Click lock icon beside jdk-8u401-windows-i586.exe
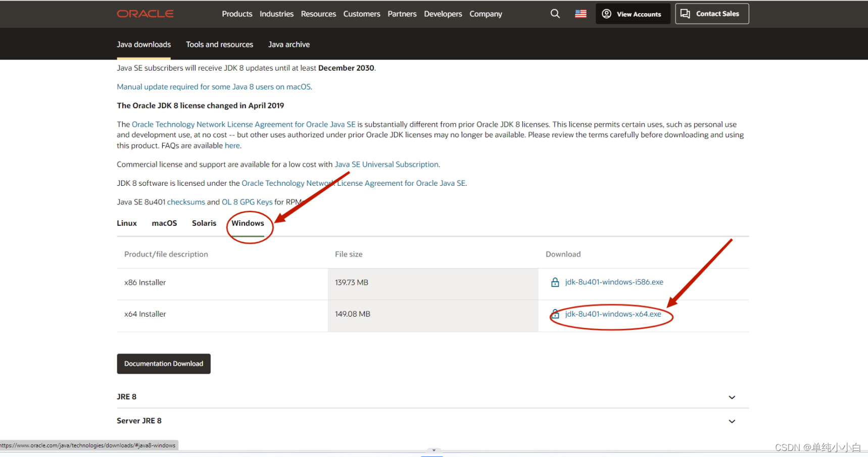868x457 pixels. 555,282
